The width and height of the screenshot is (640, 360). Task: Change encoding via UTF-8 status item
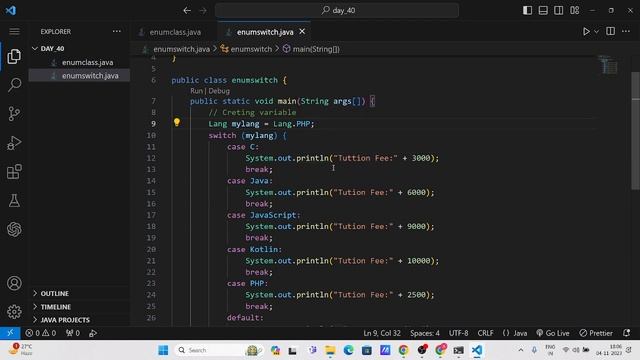[459, 333]
